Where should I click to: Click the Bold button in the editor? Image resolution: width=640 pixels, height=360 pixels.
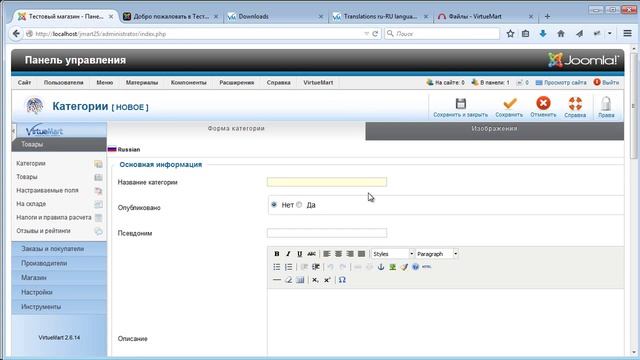click(x=277, y=254)
